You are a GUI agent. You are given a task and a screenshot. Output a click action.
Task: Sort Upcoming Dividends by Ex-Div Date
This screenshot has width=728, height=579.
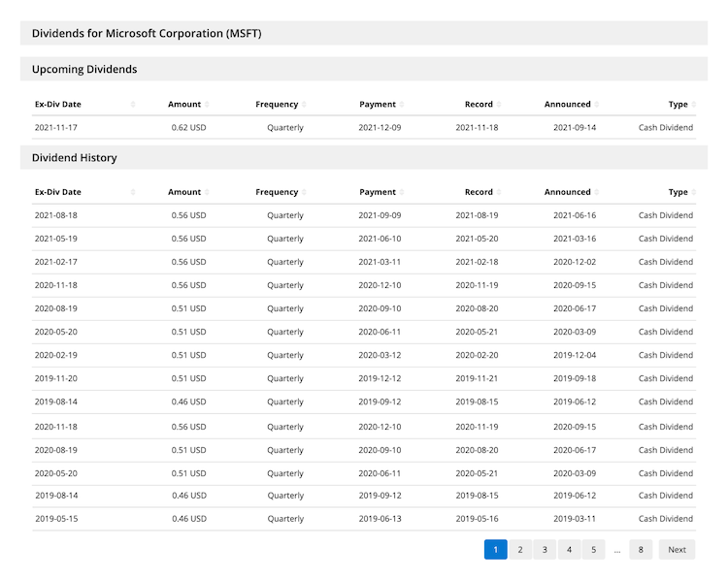pyautogui.click(x=58, y=105)
